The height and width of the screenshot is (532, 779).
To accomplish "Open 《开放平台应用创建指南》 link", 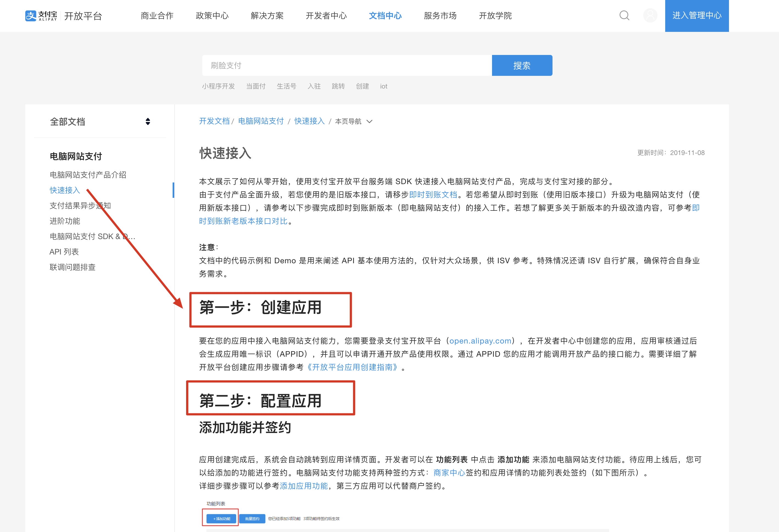I will [x=353, y=367].
